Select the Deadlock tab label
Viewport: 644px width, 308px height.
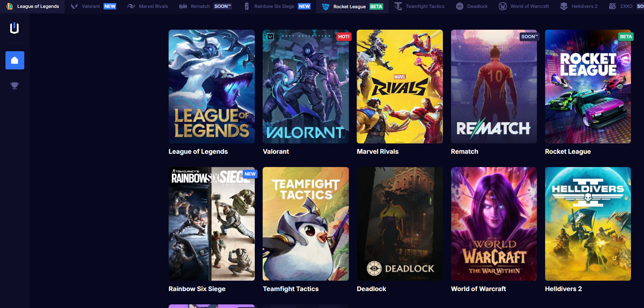pos(477,6)
